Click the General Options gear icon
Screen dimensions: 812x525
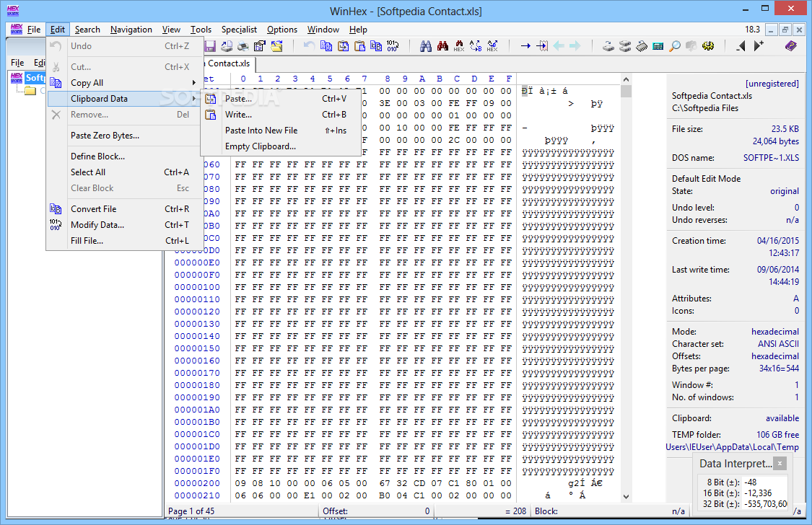[x=708, y=46]
